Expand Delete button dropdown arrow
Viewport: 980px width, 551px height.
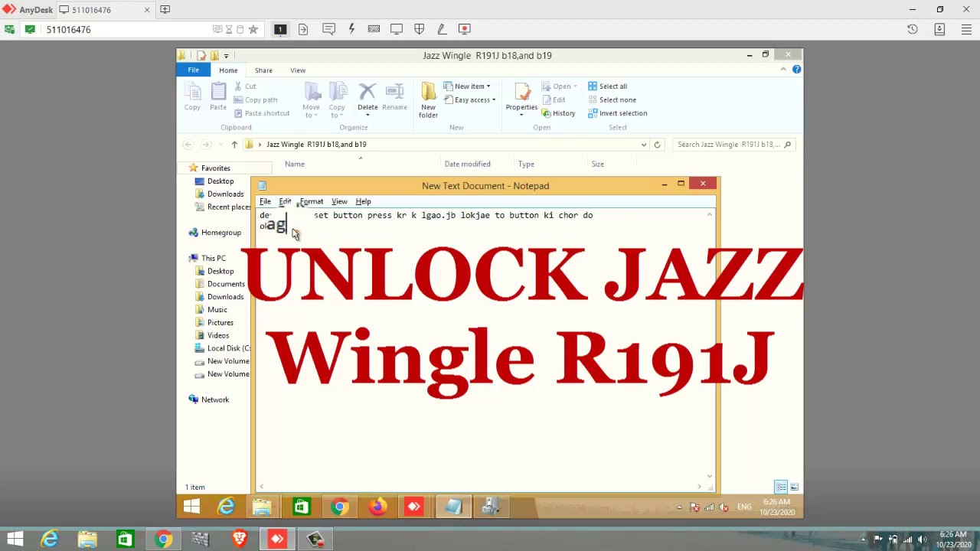pyautogui.click(x=367, y=116)
